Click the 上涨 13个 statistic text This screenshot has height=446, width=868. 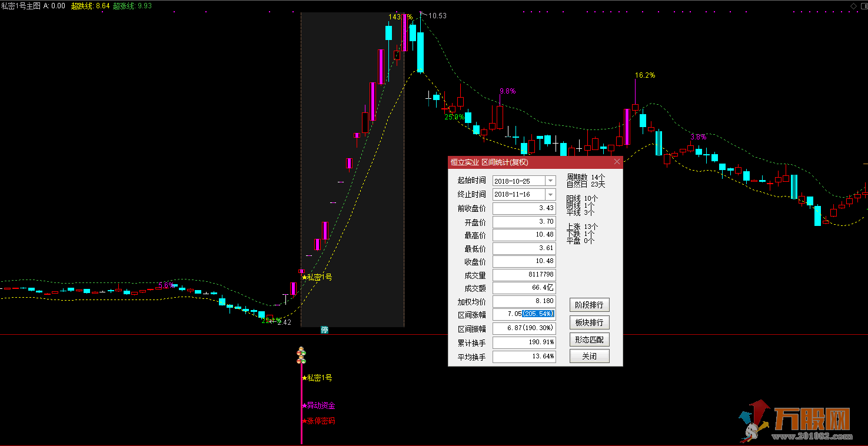point(583,227)
